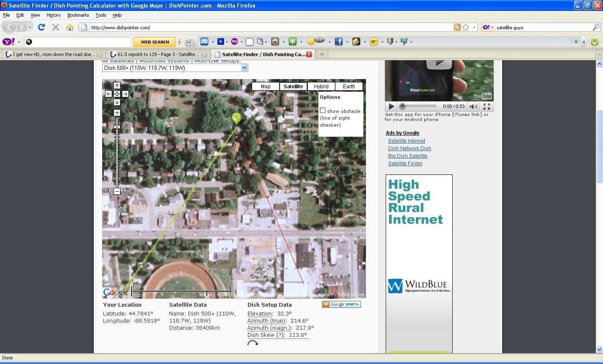The height and width of the screenshot is (364, 603).
Task: Click map zoom slider handle
Action: tap(117, 127)
